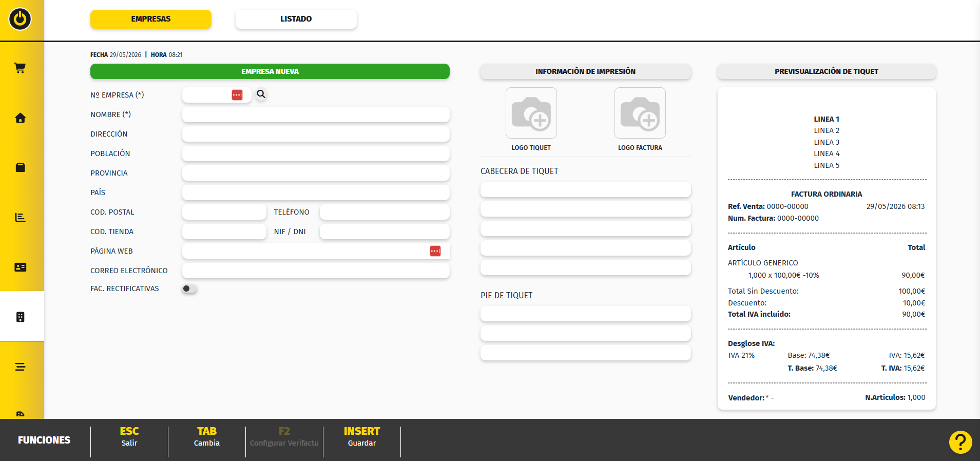Screen dimensions: 980x461
Task: Open the shopping cart sidebar icon
Action: 20,68
